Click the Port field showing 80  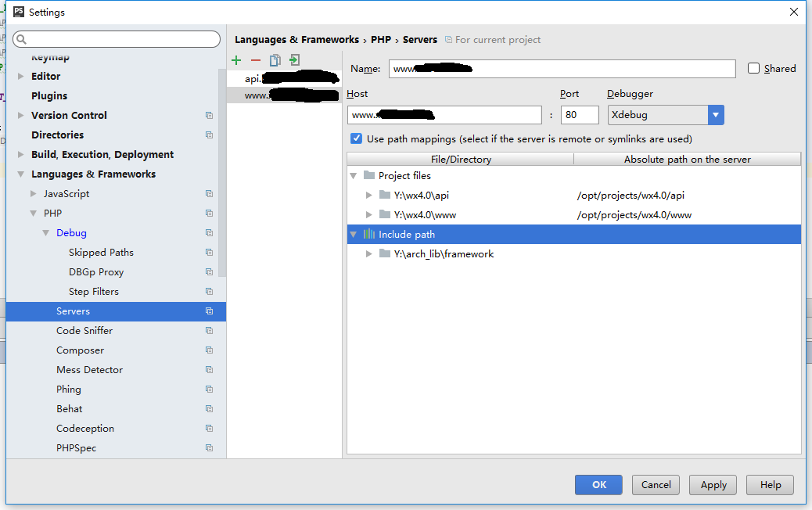coord(580,115)
